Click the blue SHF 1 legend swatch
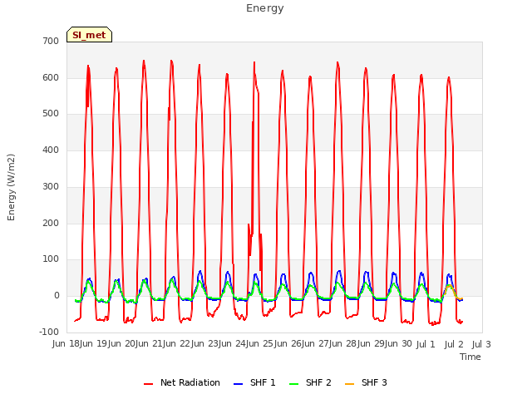Screen dimensions: 532x399 pyautogui.click(x=239, y=384)
